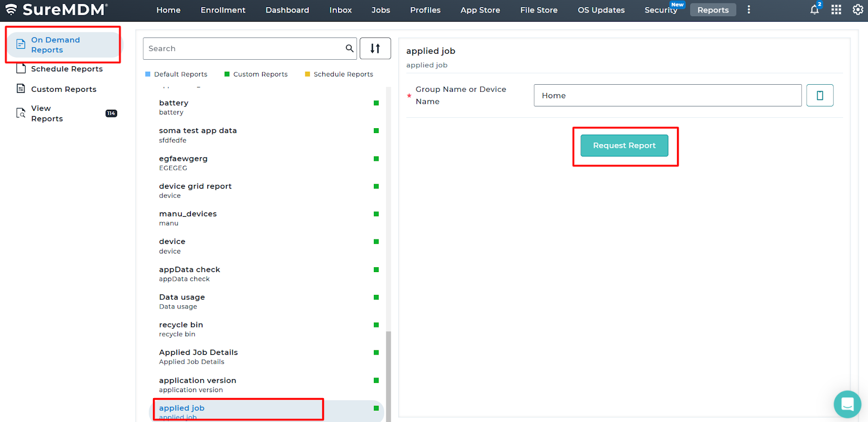Open the device picker icon beside Home field
This screenshot has height=422, width=868.
click(x=820, y=96)
